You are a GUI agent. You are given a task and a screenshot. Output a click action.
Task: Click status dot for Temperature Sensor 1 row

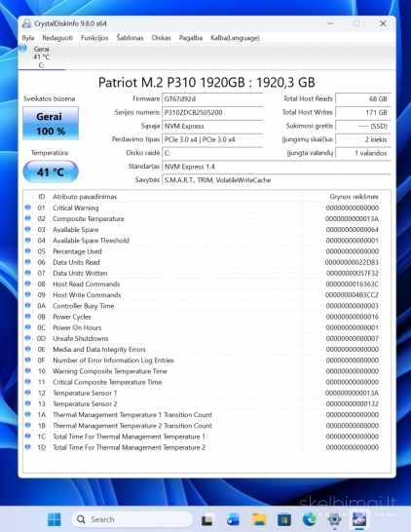(28, 393)
